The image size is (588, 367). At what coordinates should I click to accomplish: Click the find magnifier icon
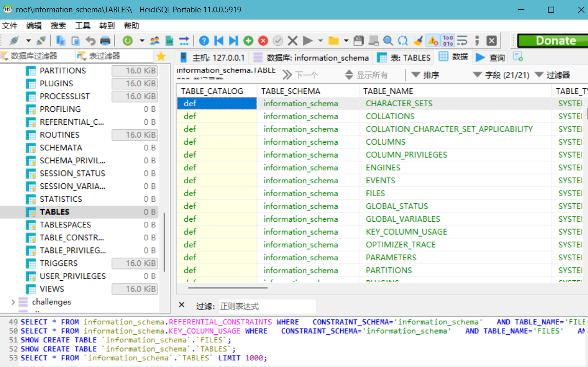point(388,41)
